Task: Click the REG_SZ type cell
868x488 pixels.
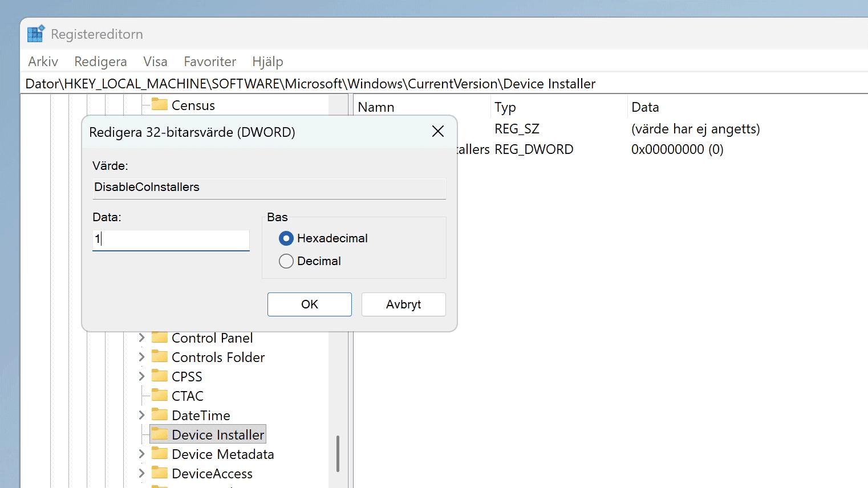Action: click(x=517, y=129)
